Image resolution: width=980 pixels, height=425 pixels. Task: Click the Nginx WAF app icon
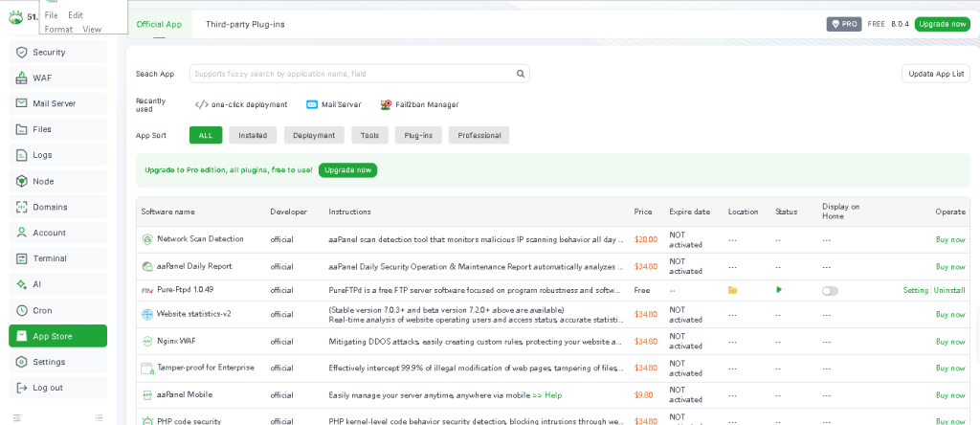point(147,342)
